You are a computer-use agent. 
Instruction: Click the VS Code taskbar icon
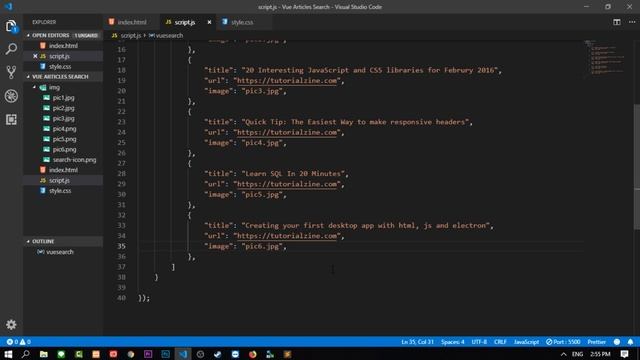[183, 354]
